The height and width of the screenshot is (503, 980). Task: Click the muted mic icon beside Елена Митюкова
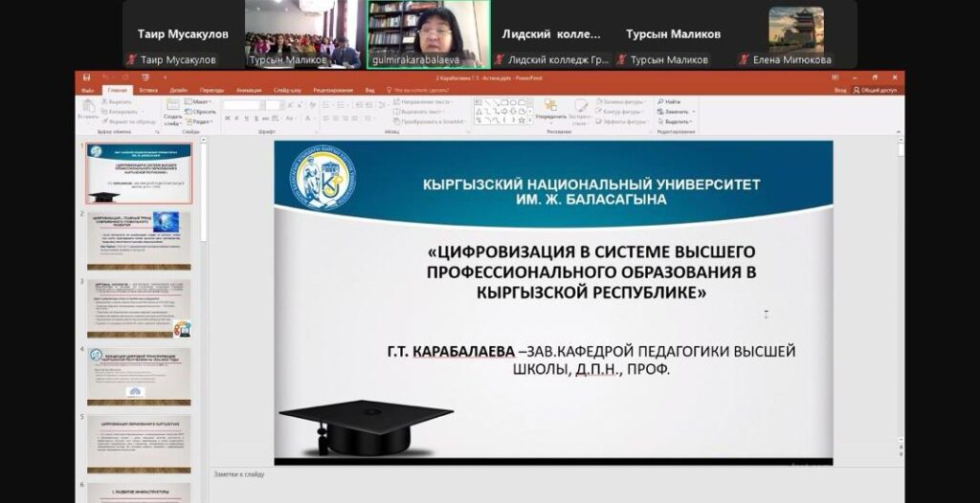point(743,60)
